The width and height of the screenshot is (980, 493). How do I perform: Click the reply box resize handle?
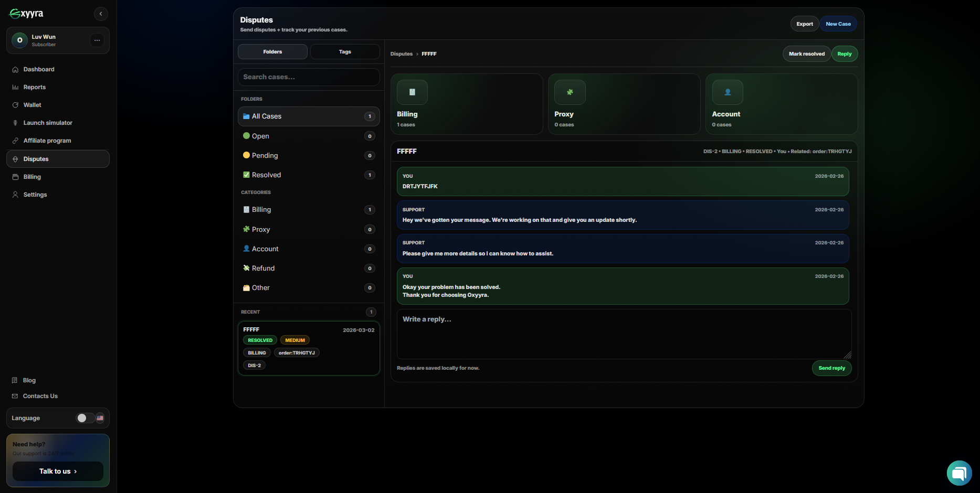pos(847,355)
